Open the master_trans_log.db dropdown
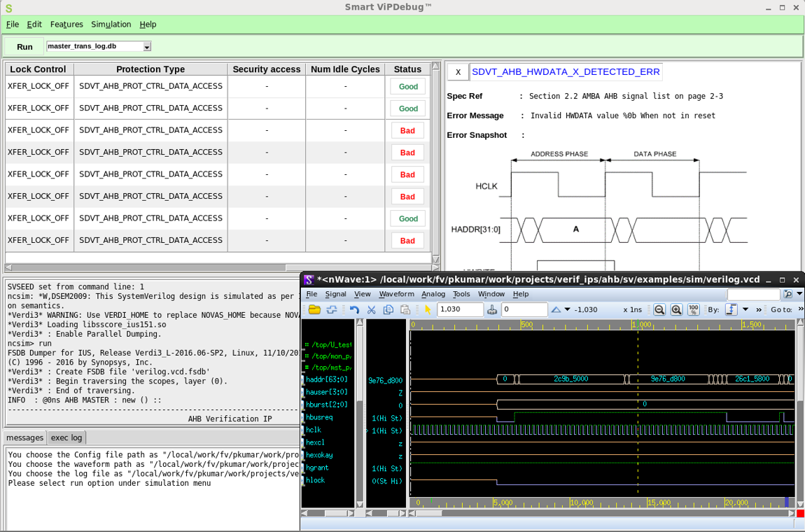This screenshot has height=532, width=805. click(x=147, y=47)
